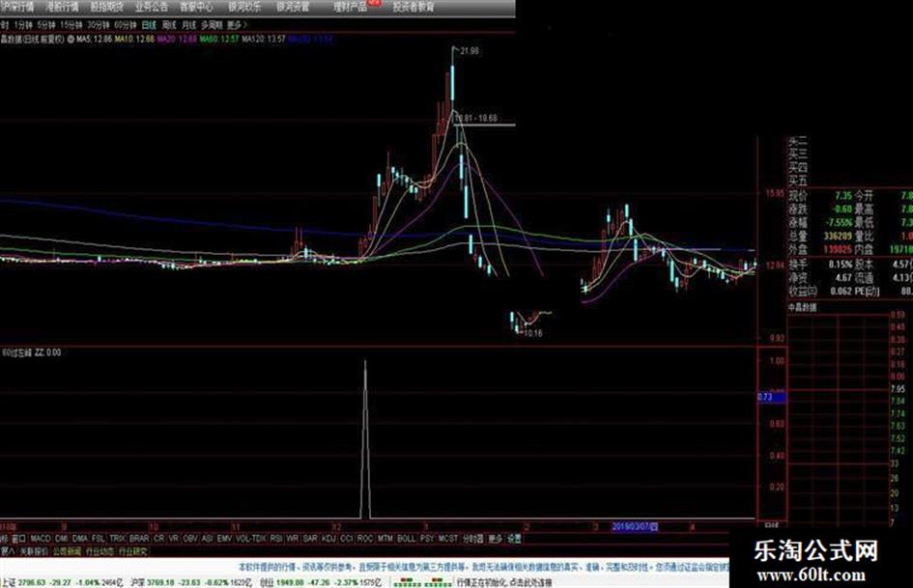
Task: Click the 涨幅 -7.55% value
Action: tap(839, 222)
